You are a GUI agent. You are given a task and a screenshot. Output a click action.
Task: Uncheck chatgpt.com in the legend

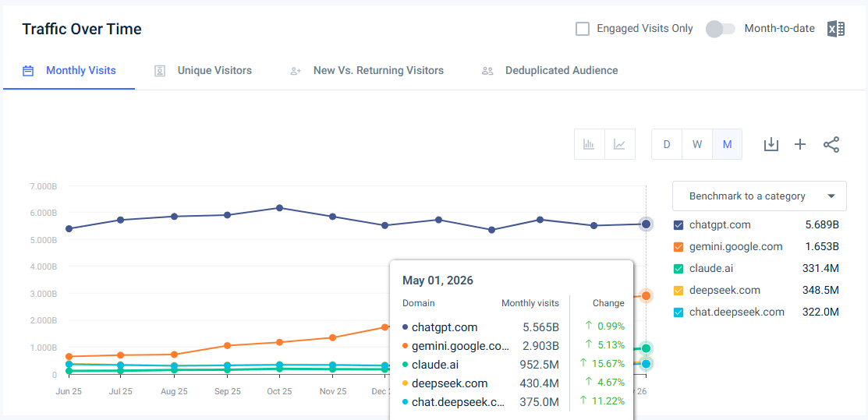pos(678,225)
